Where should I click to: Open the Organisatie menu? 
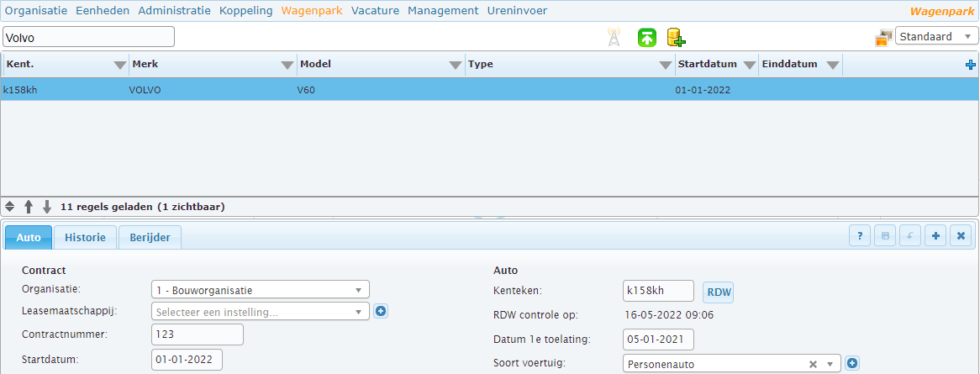35,11
